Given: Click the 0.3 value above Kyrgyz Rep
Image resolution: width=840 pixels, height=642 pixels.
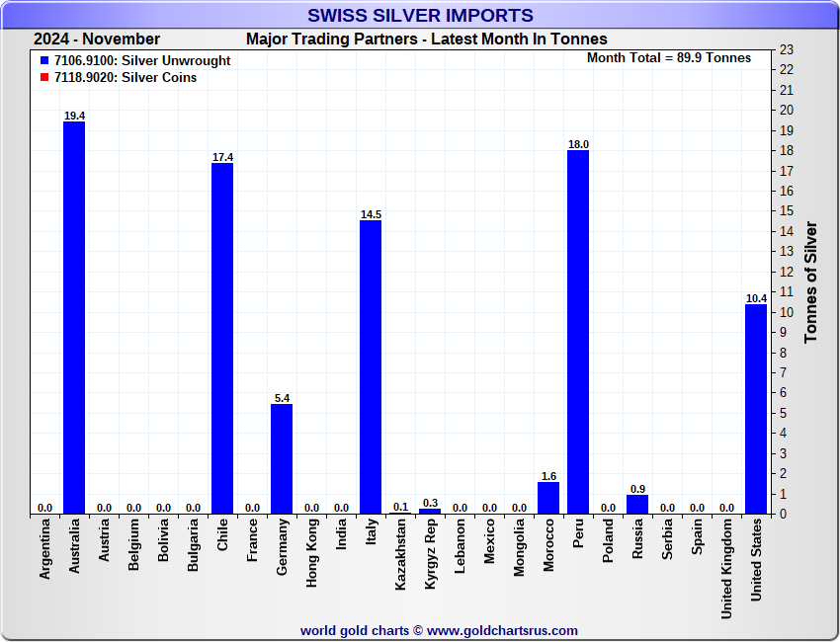Looking at the screenshot, I should (x=430, y=503).
